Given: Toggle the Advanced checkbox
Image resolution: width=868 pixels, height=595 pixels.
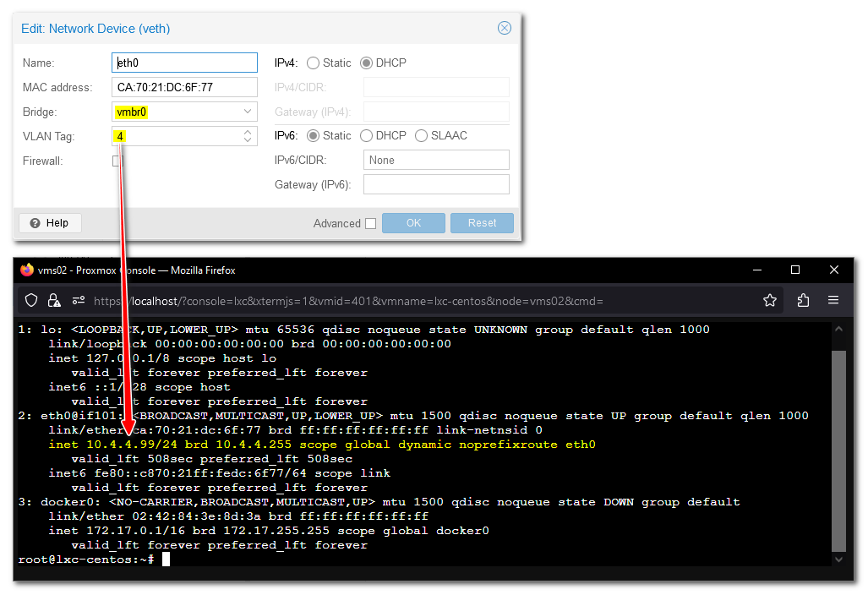Looking at the screenshot, I should 370,223.
